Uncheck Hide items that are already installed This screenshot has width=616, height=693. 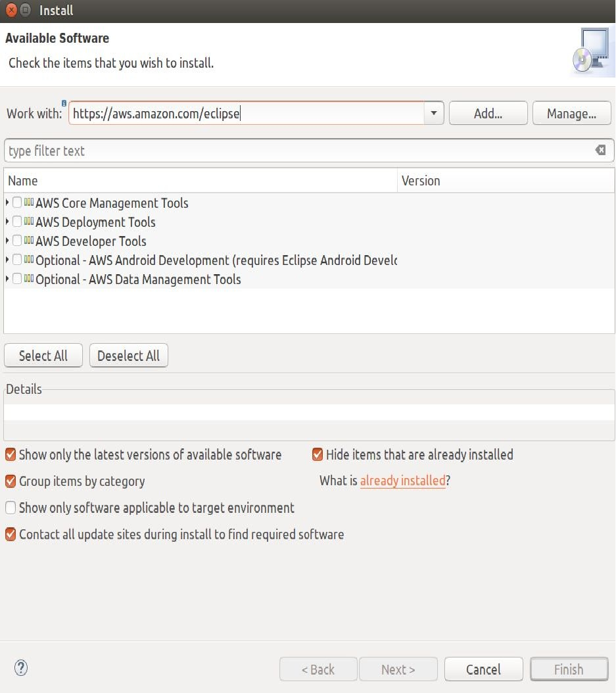tap(318, 454)
